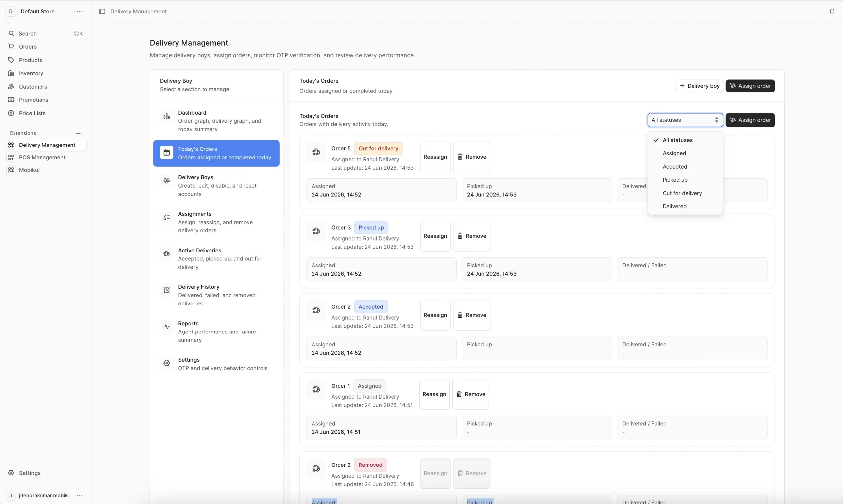
Task: Open Settings OTP and delivery behavior controls
Action: click(216, 364)
